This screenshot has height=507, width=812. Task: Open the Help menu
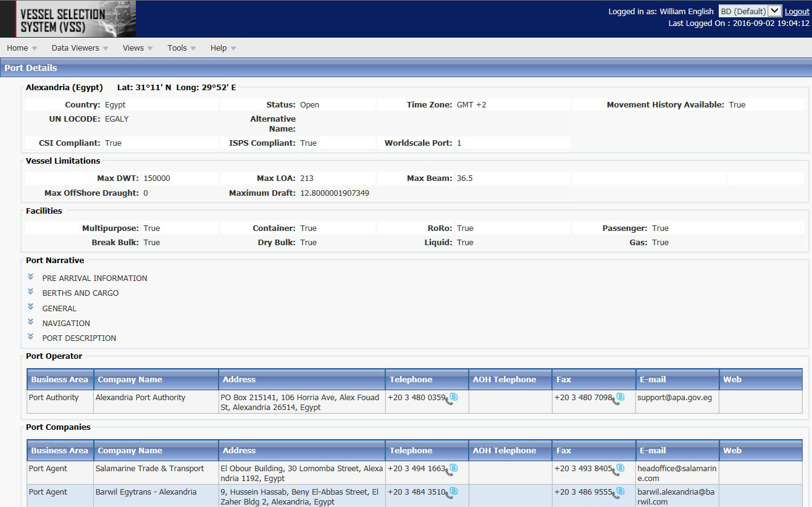tap(222, 48)
